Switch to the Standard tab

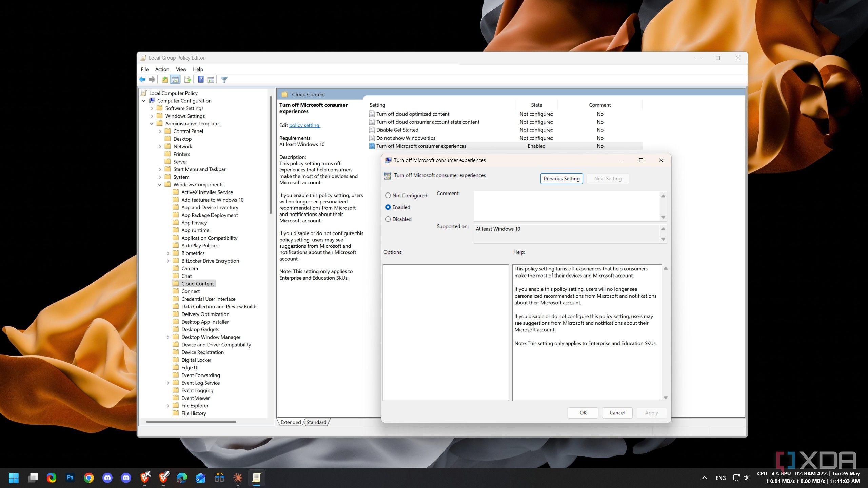[x=316, y=422]
